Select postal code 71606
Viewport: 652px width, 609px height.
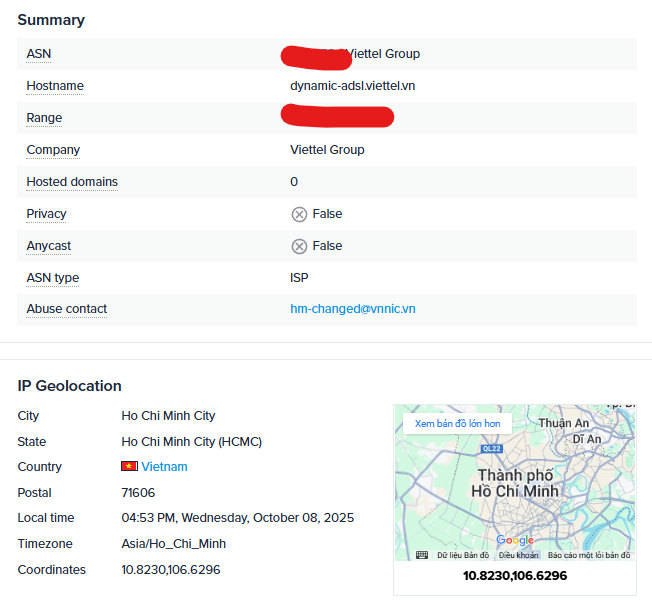[x=138, y=493]
